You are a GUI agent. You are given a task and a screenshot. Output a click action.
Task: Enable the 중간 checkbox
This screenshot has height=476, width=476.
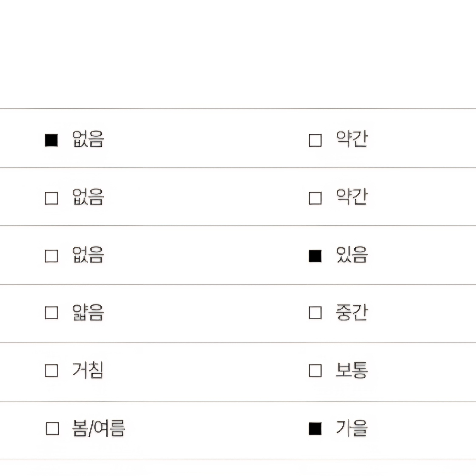click(x=315, y=313)
